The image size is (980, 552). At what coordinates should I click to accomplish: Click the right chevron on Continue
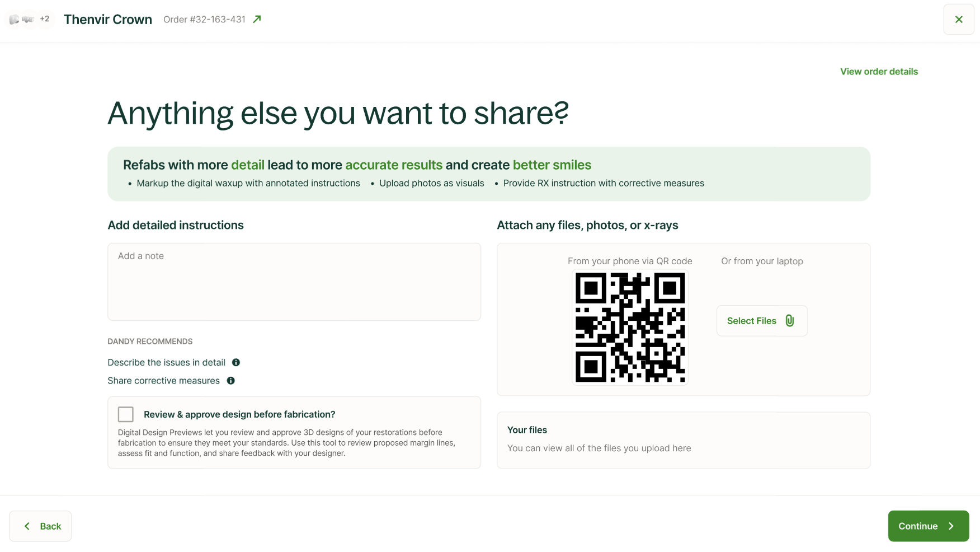pyautogui.click(x=951, y=526)
